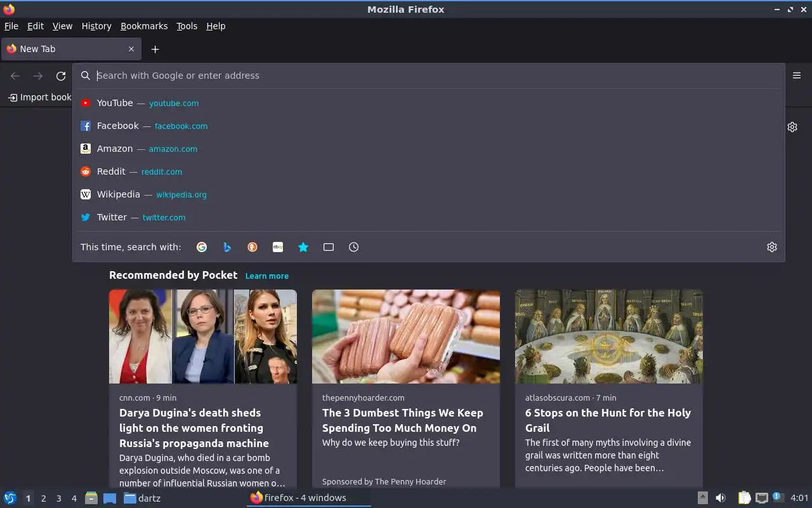Switch to workspace 3
Screen dimensions: 812x508
pyautogui.click(x=58, y=498)
